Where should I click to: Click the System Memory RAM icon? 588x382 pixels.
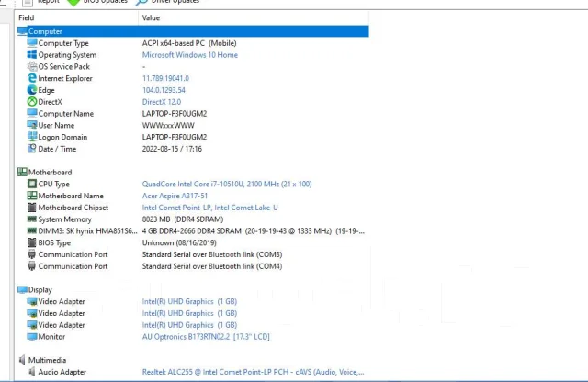click(32, 219)
